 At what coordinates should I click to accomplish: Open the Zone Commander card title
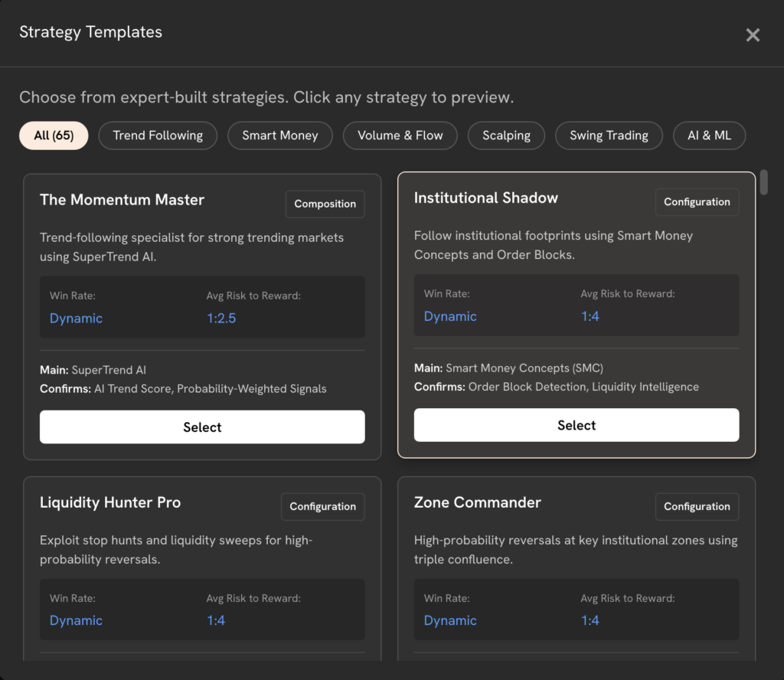(x=477, y=502)
